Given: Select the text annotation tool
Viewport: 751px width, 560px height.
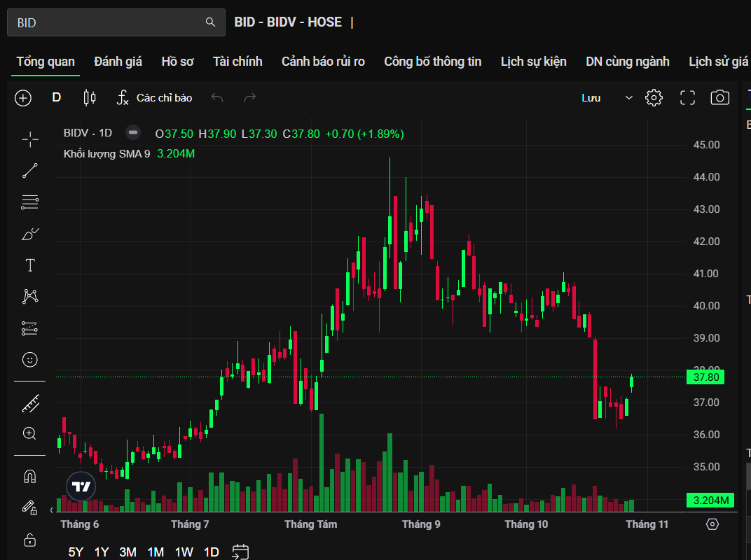Looking at the screenshot, I should (x=30, y=265).
